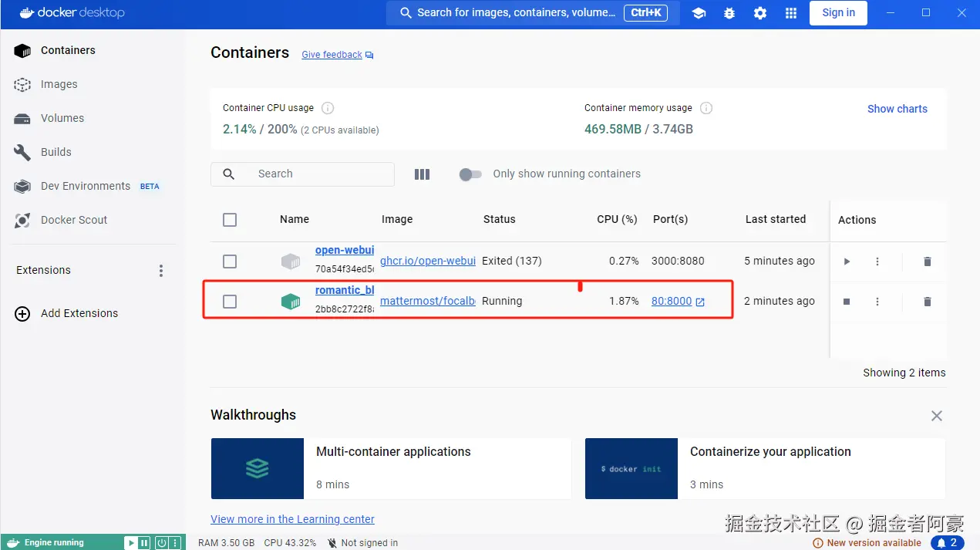
Task: Toggle Only show running containers
Action: [470, 174]
